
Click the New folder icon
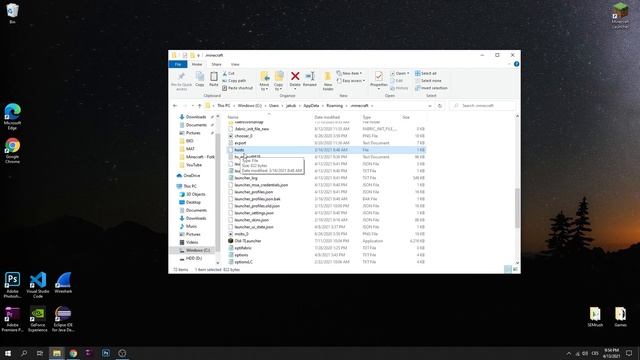[328, 77]
